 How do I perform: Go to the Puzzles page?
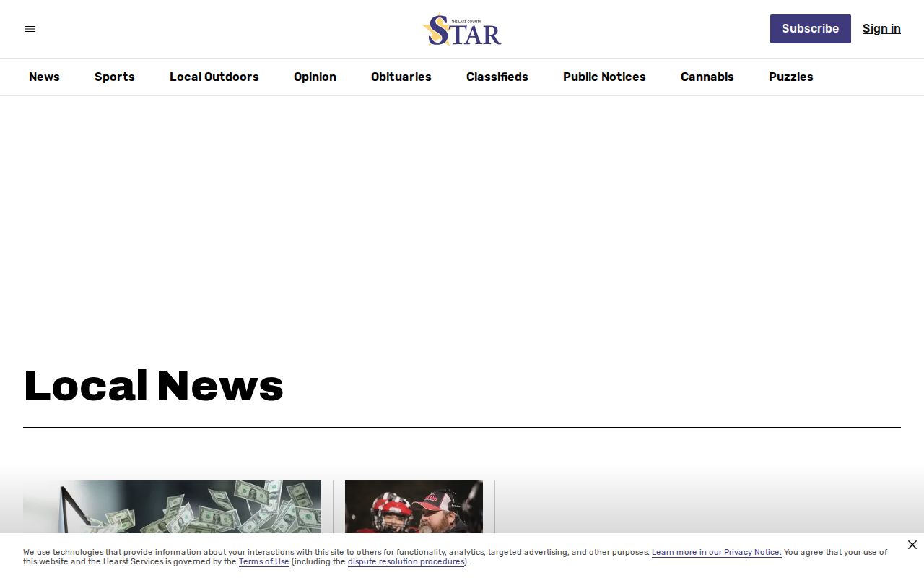791,77
